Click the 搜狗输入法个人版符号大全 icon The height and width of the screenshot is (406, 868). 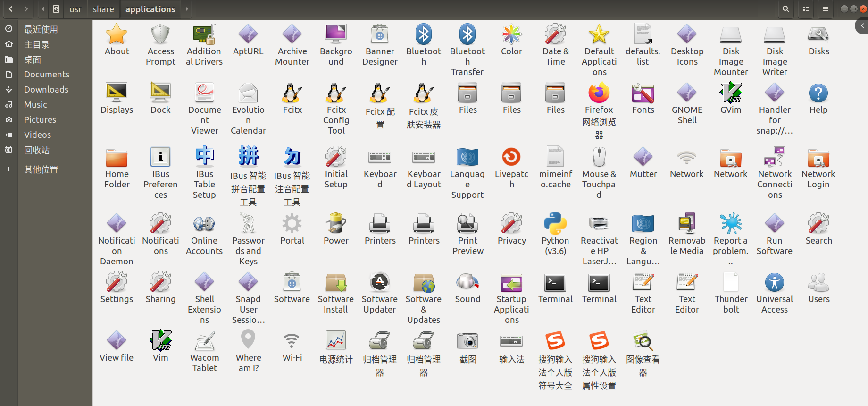click(x=555, y=341)
